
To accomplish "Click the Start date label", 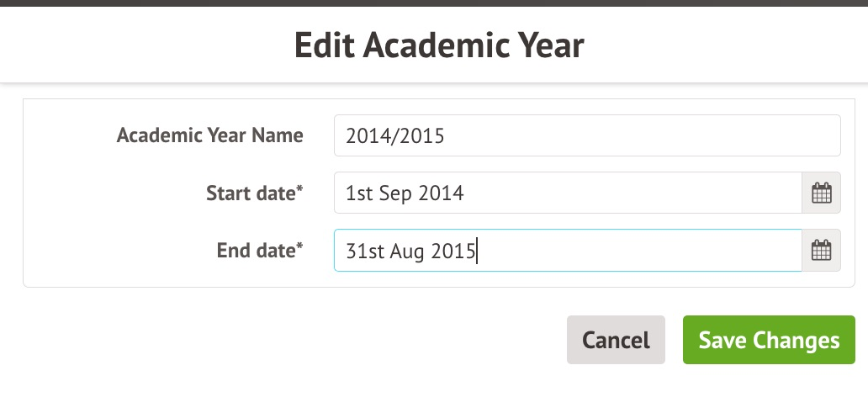I will (x=251, y=193).
